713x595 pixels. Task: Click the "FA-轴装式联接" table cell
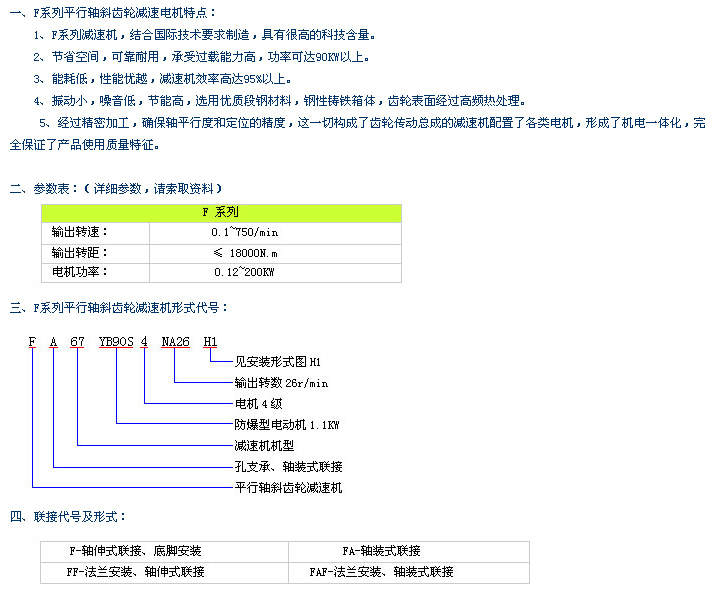(x=381, y=551)
